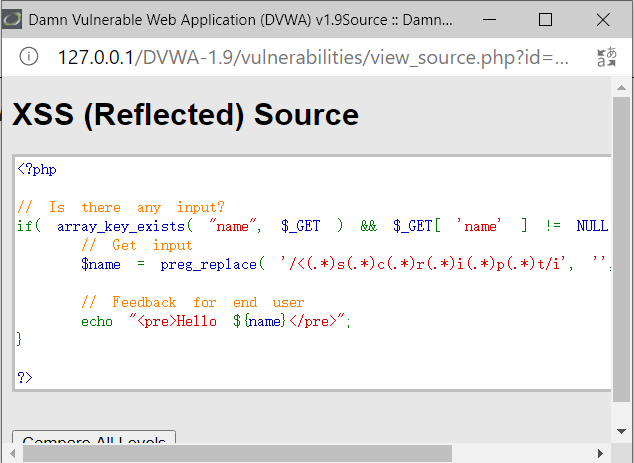Click 'array_key_exists(' in the code
Screen dimensions: 634x463
coord(125,226)
